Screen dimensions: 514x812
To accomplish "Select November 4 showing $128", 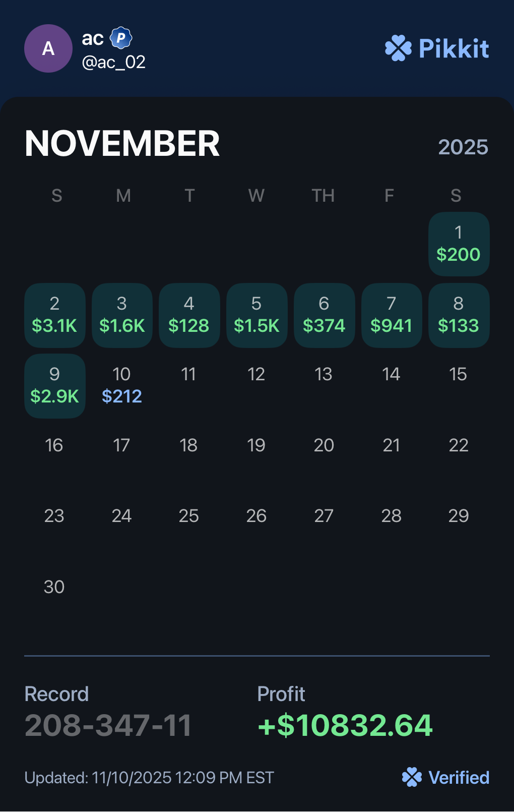I will tap(189, 315).
